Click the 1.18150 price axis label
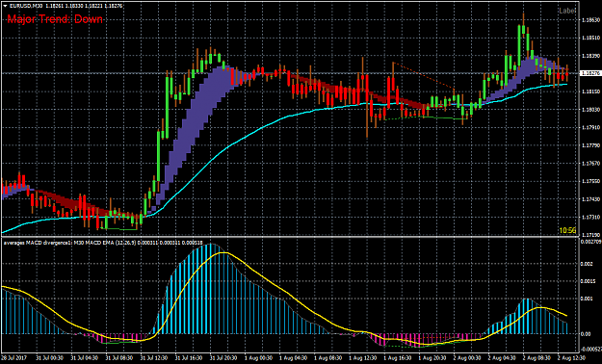602x364 pixels. click(590, 91)
